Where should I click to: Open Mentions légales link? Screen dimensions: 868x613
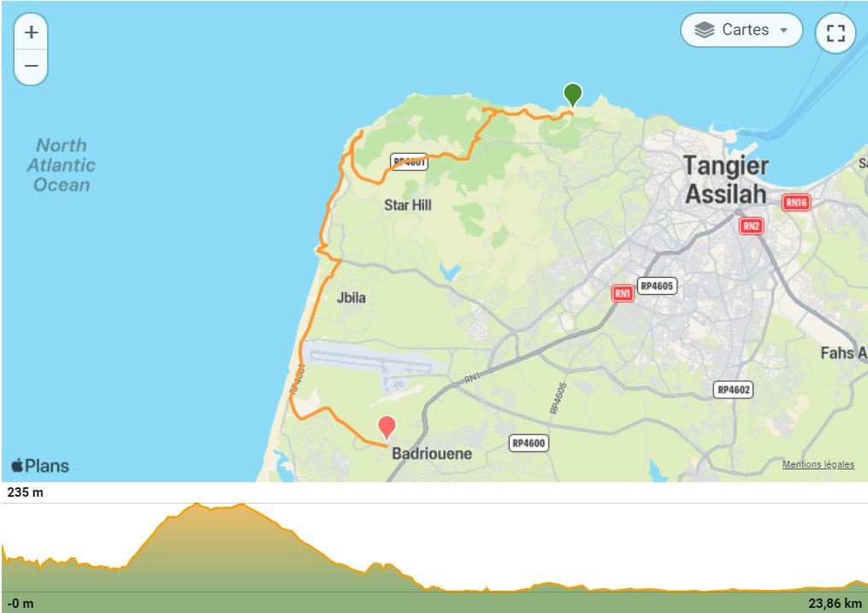[x=818, y=465]
